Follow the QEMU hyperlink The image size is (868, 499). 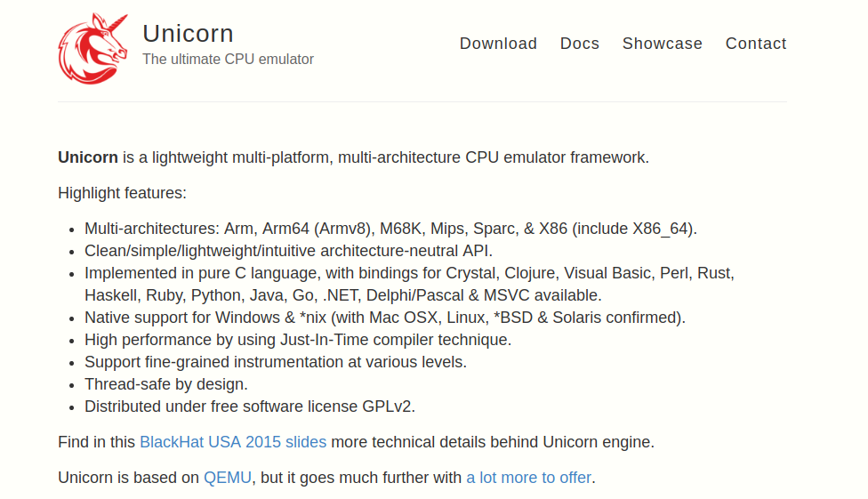[x=229, y=478]
